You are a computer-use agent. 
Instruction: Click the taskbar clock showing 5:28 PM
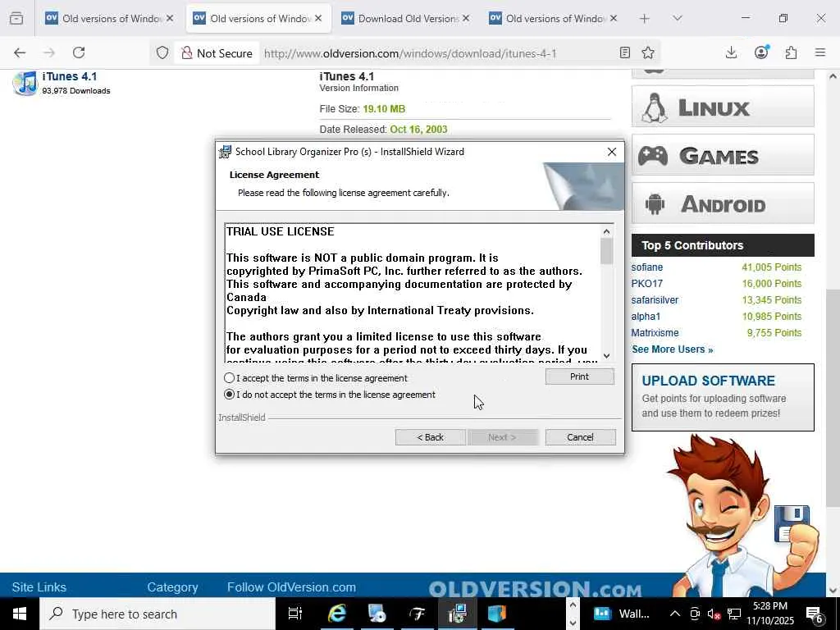pos(770,614)
